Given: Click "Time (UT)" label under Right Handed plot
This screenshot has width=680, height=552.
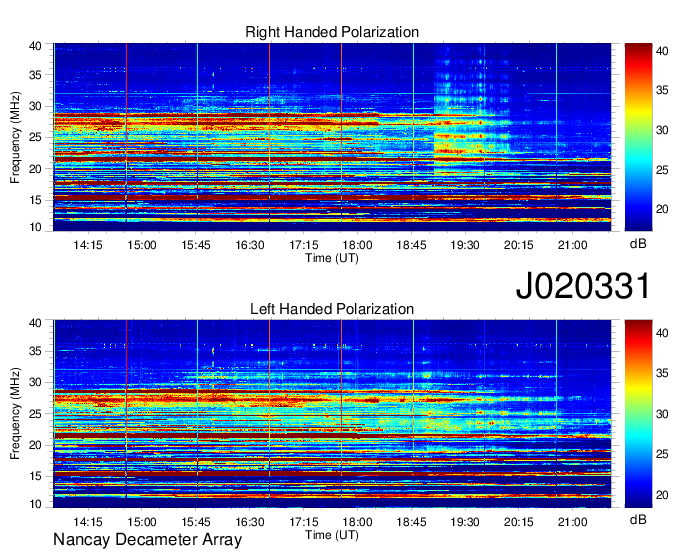Looking at the screenshot, I should 332,258.
